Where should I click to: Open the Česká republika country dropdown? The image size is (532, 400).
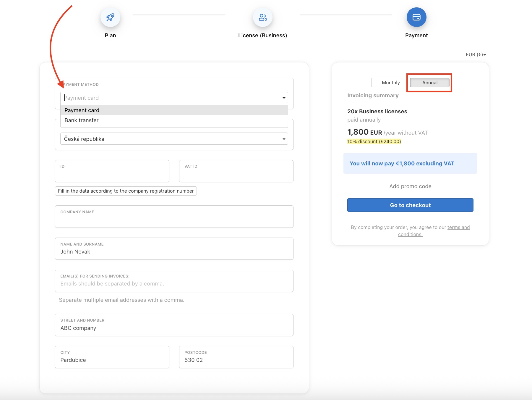(x=174, y=138)
